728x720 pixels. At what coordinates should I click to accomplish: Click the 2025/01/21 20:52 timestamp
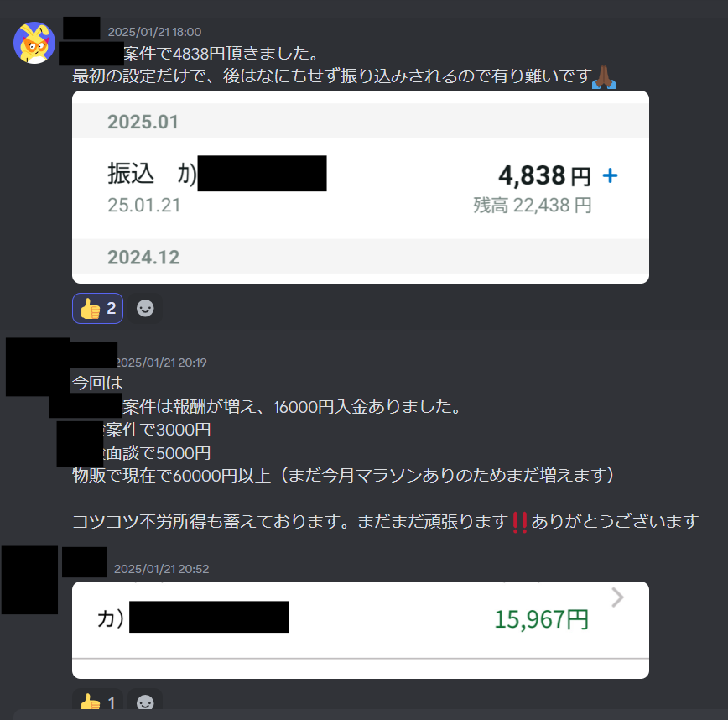click(x=162, y=569)
